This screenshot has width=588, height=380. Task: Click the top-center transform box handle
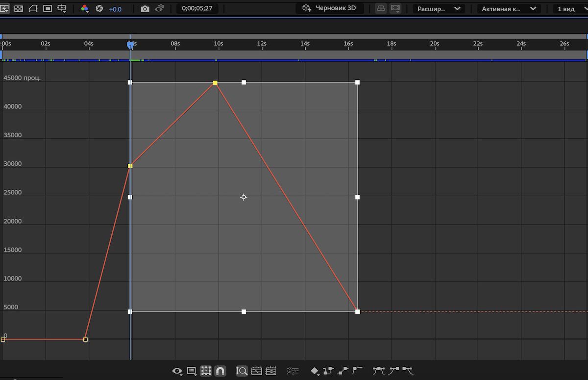click(x=244, y=82)
